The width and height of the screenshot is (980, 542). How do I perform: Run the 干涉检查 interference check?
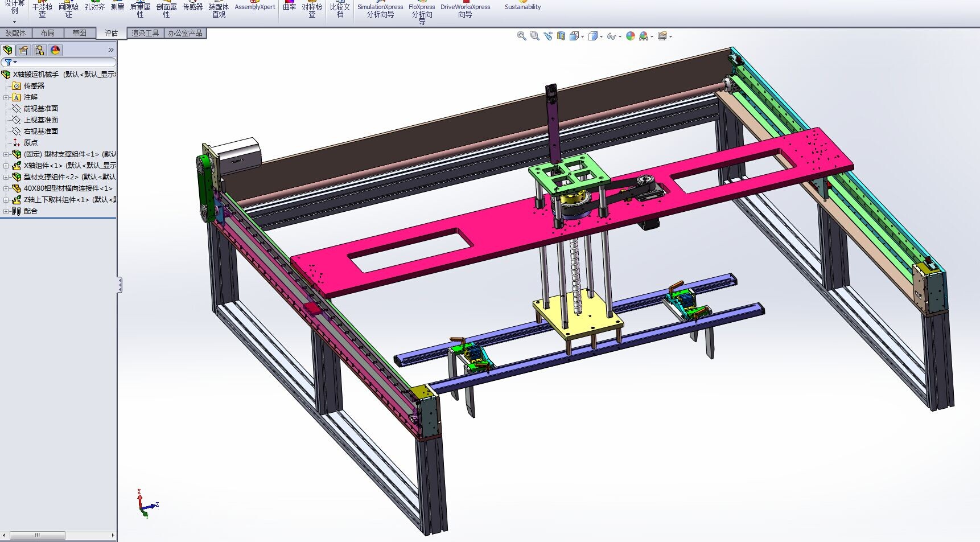42,9
